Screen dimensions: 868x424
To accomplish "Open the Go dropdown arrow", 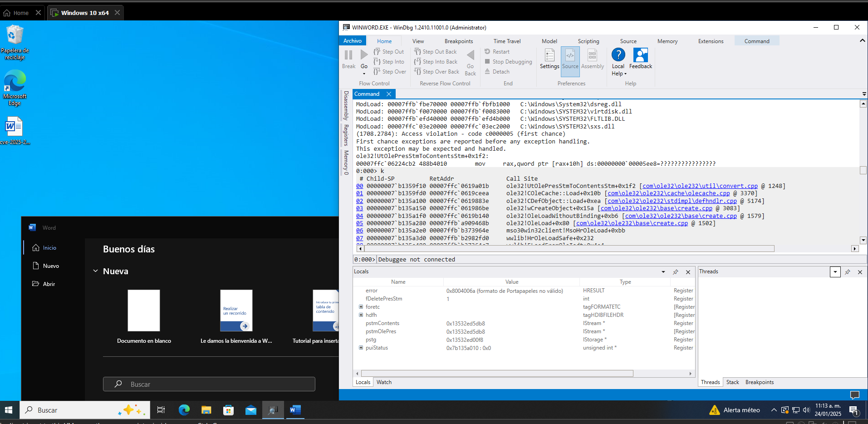I will [364, 74].
